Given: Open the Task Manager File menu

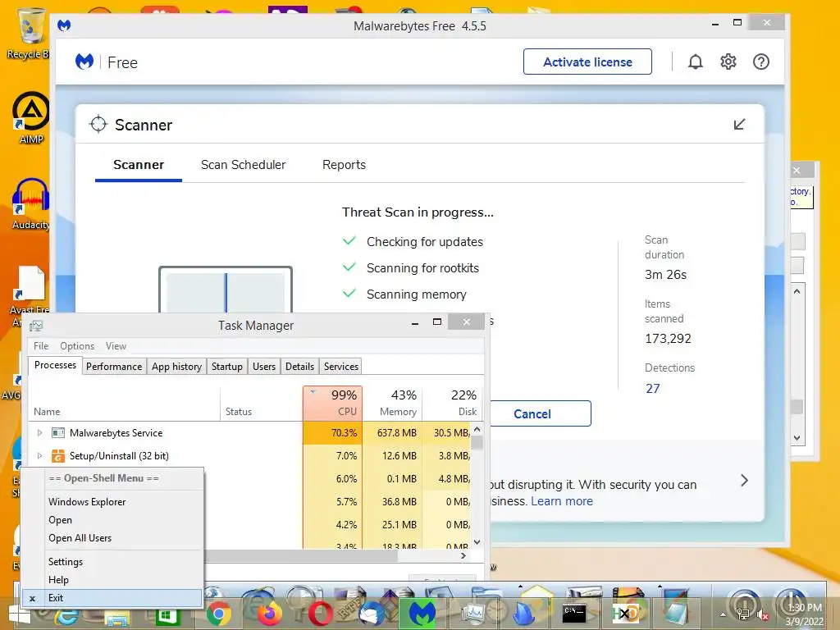Looking at the screenshot, I should pyautogui.click(x=41, y=346).
